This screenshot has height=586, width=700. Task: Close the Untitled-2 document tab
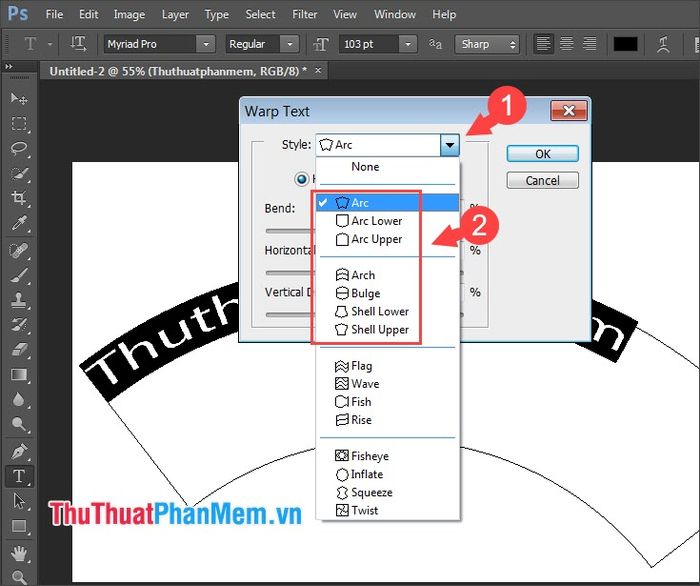[x=318, y=70]
